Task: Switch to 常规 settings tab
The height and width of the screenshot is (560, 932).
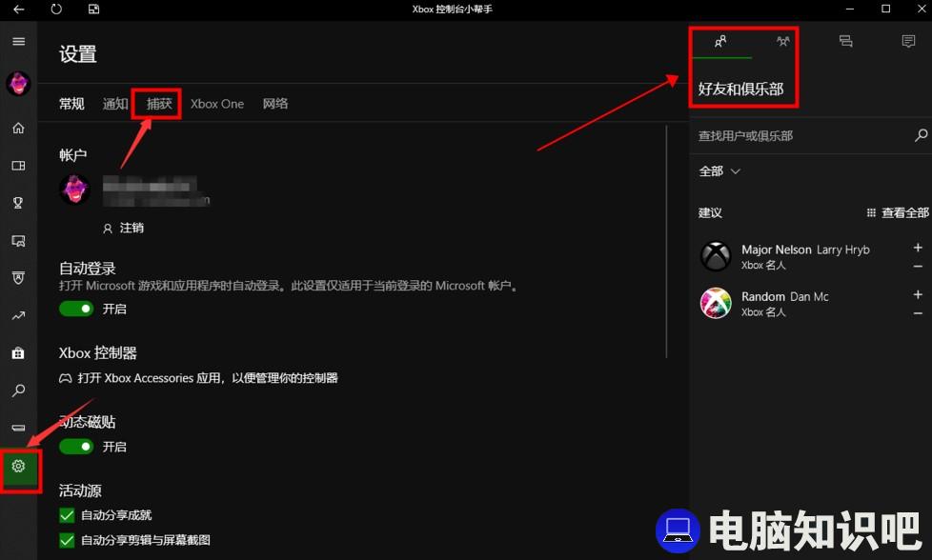Action: (71, 103)
